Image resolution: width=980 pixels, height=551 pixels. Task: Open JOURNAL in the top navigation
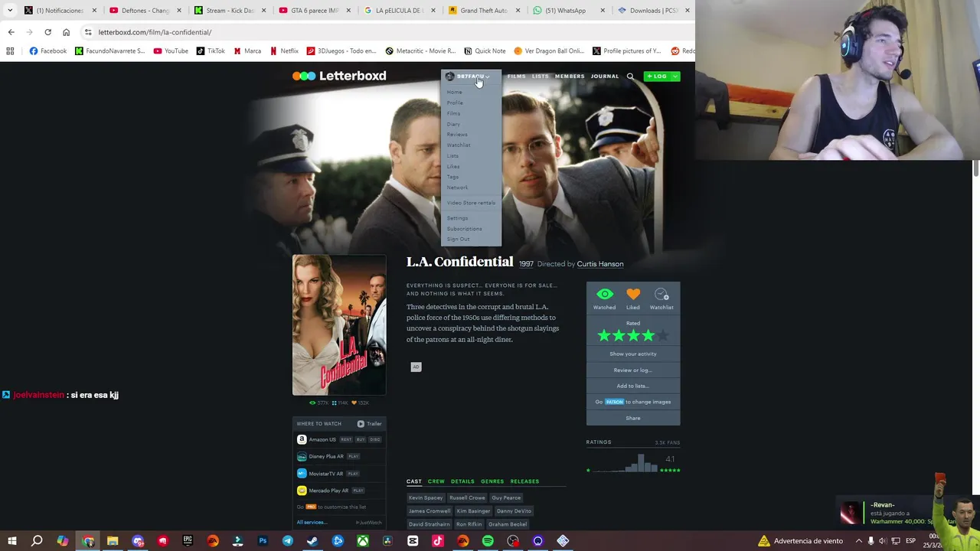[x=605, y=77]
